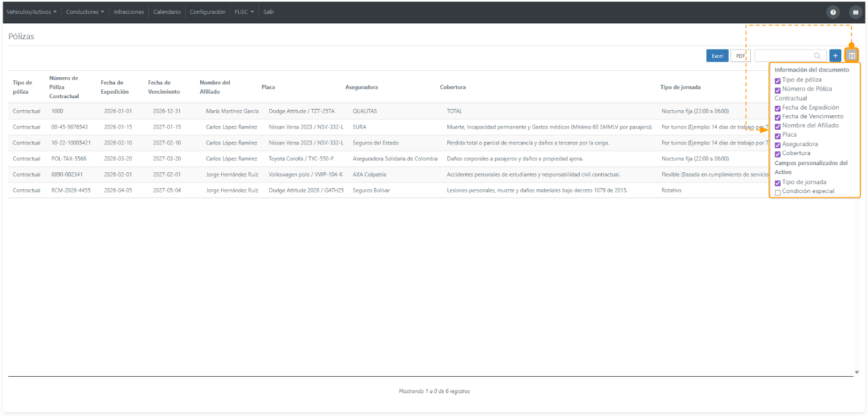Click the blue plus add policy icon
The image size is (868, 416).
[x=835, y=56]
